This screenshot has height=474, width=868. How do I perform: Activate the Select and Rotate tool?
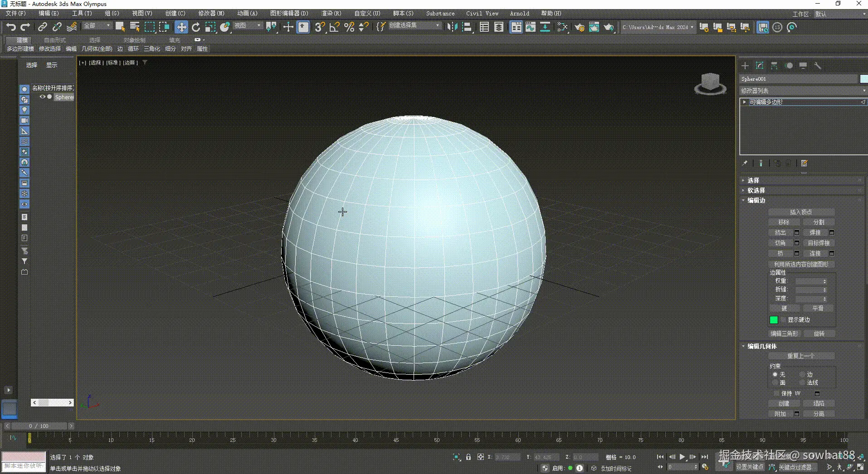196,27
